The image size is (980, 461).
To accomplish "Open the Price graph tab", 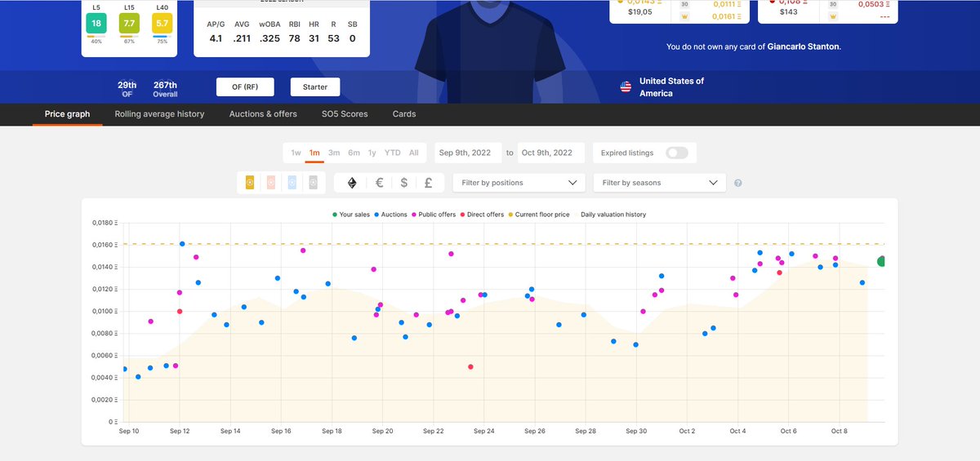I will (67, 114).
